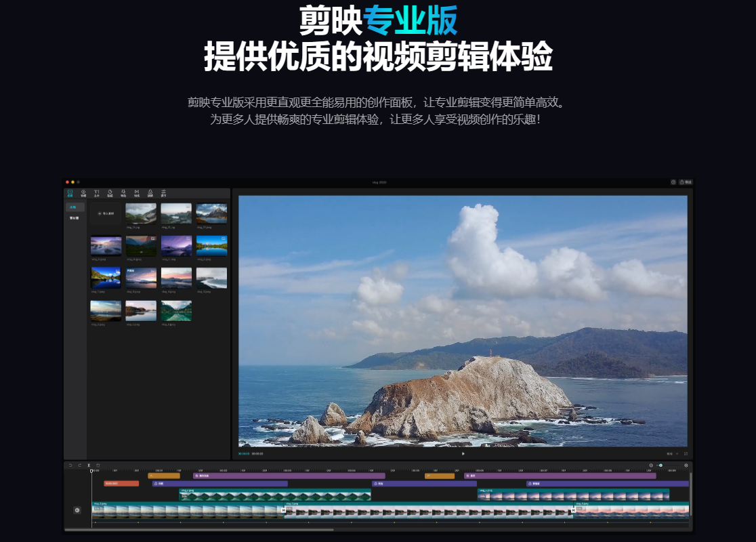
Task: Select the middle indigo filter clip
Action: pos(424,483)
